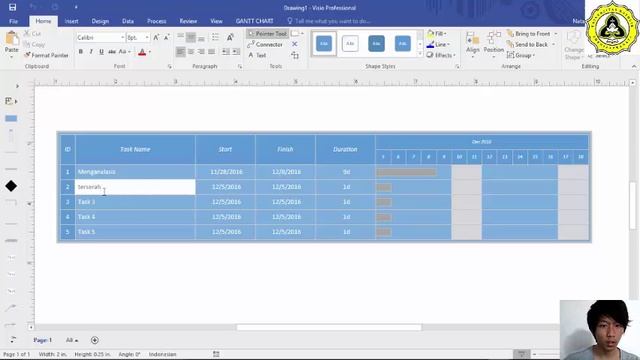Increase font size with the grow font icon
This screenshot has width=640, height=360.
click(x=156, y=38)
